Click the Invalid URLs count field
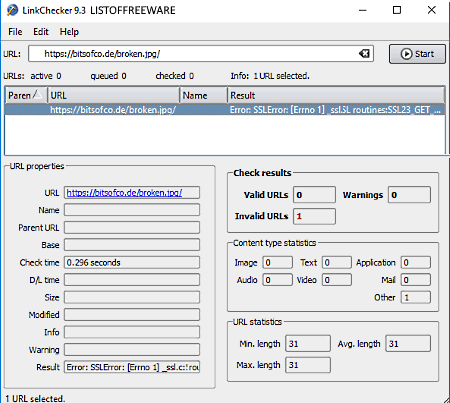450x403 pixels. tap(314, 216)
